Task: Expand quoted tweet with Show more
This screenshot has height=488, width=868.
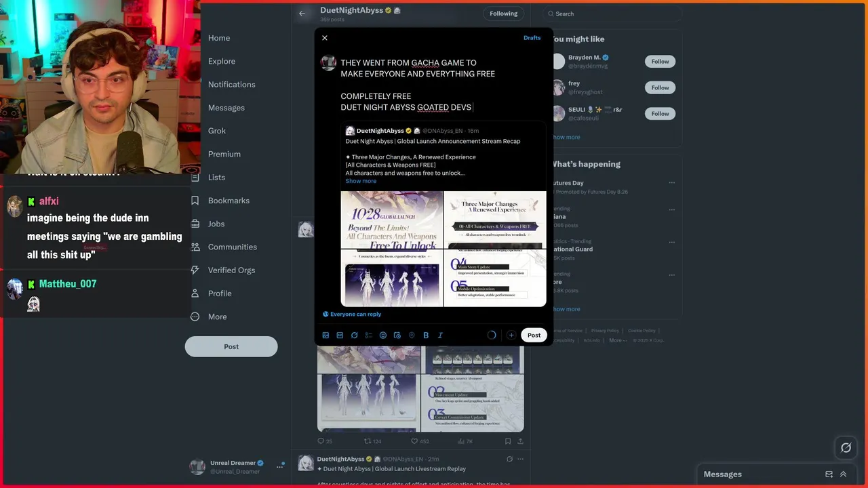Action: [361, 181]
